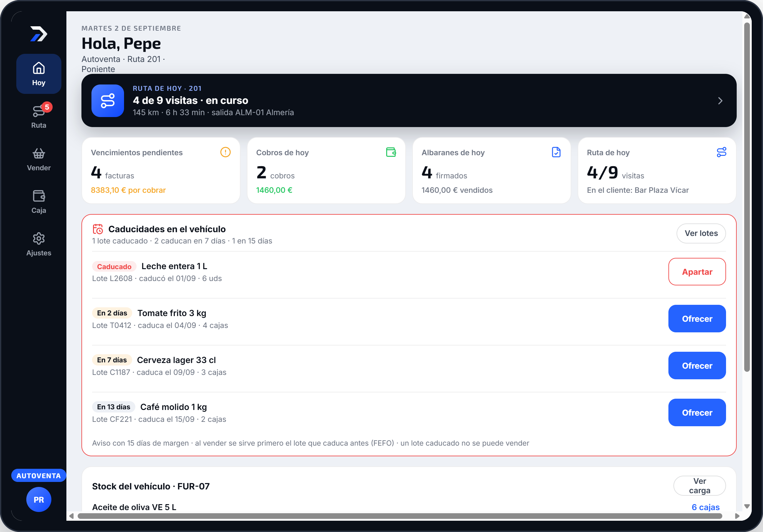
Task: Click the AUTOVENTA mode badge
Action: [39, 475]
